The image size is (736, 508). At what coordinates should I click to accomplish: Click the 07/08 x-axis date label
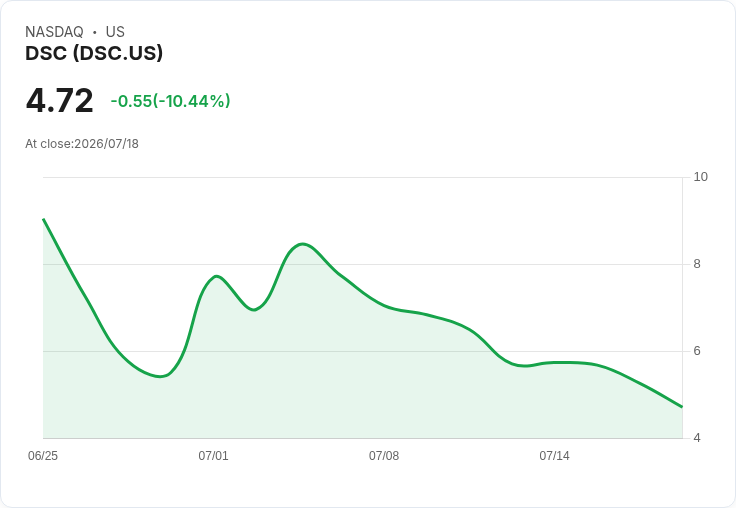[x=383, y=455]
